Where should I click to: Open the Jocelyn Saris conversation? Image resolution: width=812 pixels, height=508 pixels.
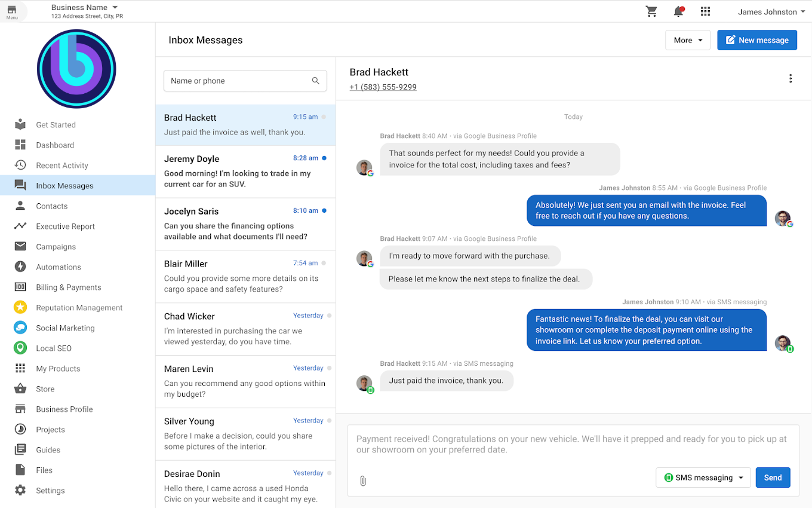coord(245,224)
